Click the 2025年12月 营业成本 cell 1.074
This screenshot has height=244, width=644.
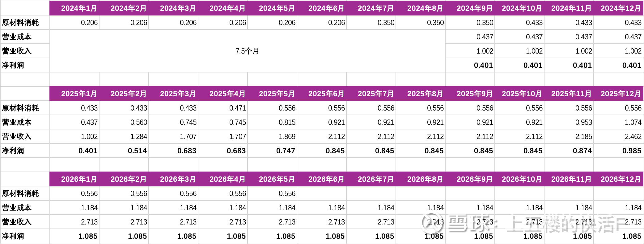[x=618, y=122]
